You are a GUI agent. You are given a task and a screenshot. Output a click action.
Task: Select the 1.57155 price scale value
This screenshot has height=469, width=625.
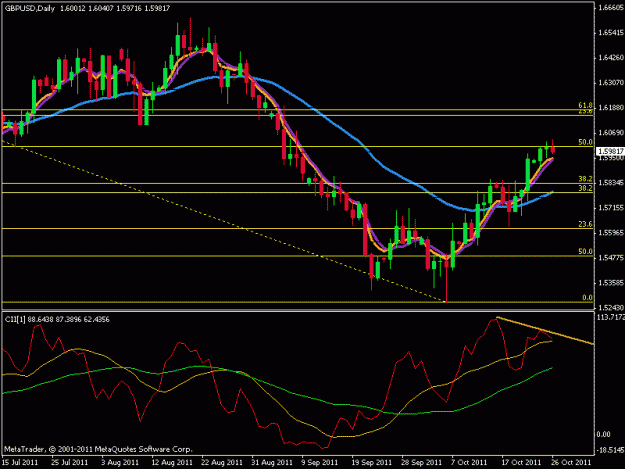click(x=611, y=208)
